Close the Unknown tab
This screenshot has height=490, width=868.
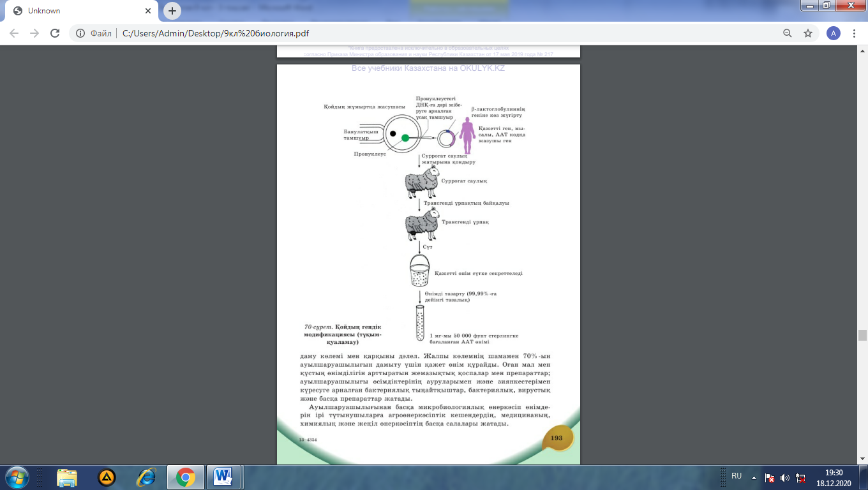149,11
